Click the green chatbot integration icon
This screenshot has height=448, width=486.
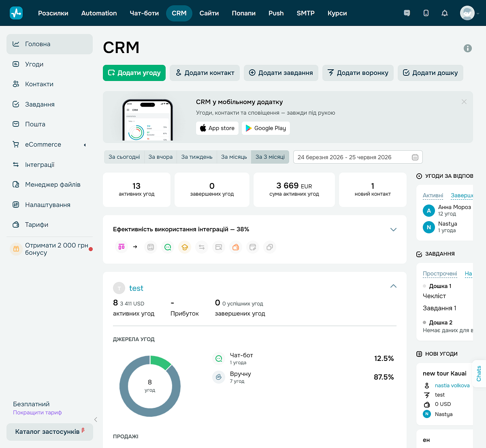pos(168,247)
